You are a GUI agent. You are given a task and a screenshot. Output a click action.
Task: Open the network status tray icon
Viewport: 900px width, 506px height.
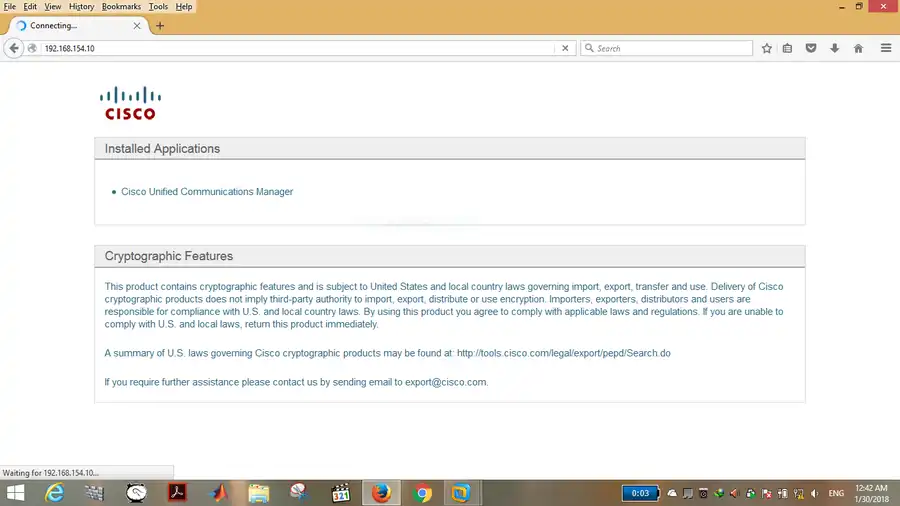(x=799, y=493)
